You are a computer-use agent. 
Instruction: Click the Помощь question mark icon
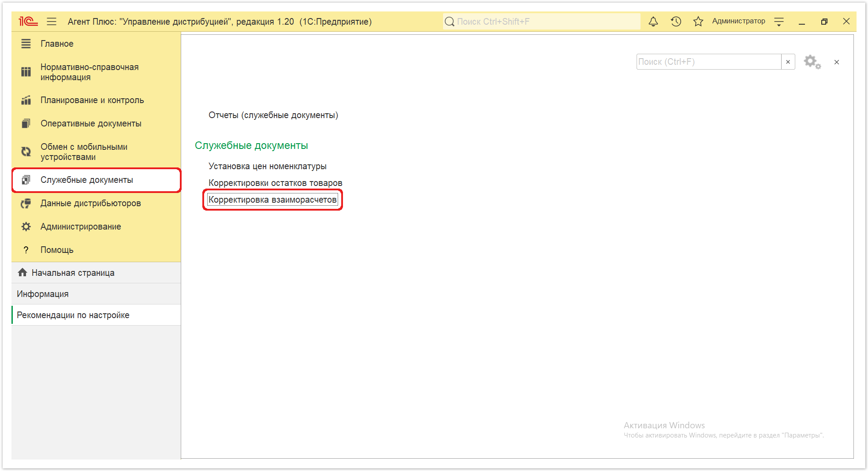(26, 250)
